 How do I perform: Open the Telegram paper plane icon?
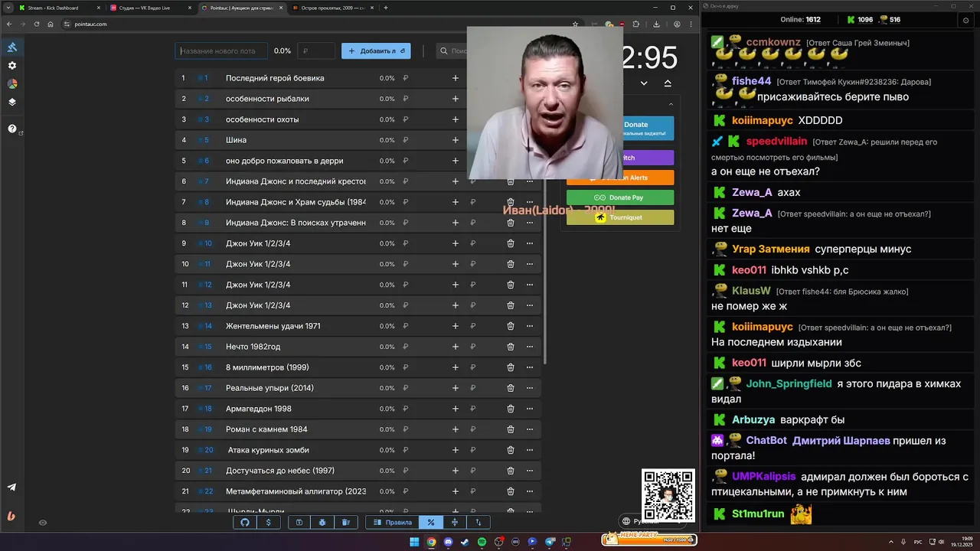11,487
